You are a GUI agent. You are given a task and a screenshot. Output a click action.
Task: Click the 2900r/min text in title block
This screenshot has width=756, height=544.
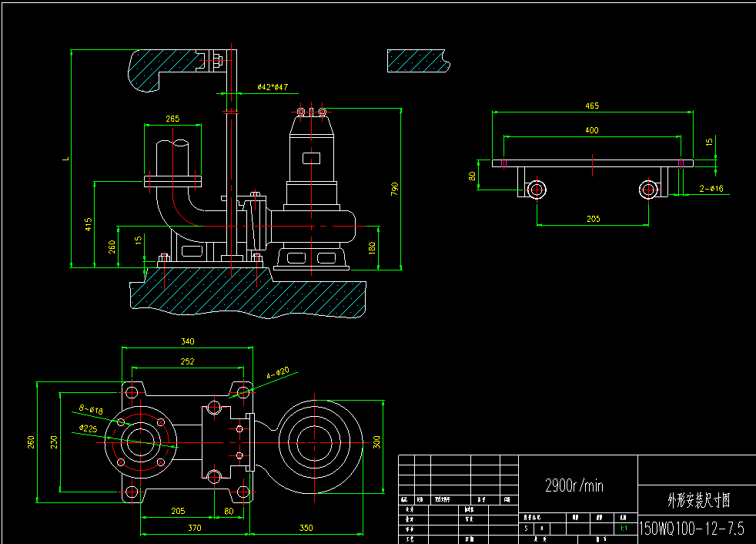574,485
